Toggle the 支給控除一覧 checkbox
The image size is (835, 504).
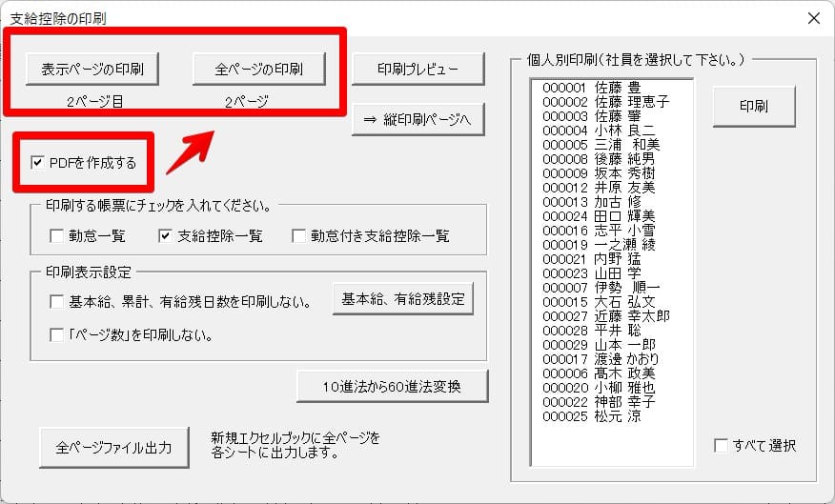point(165,235)
